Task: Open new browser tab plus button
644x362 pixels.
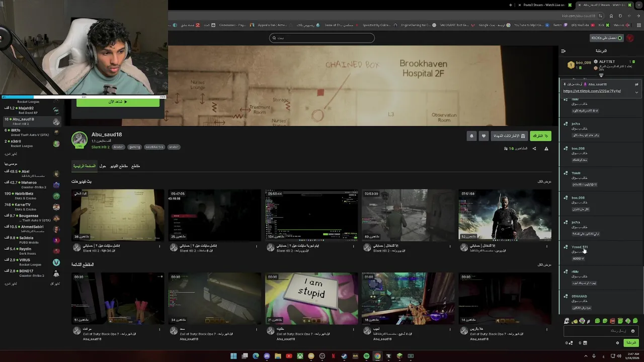Action: point(511,5)
